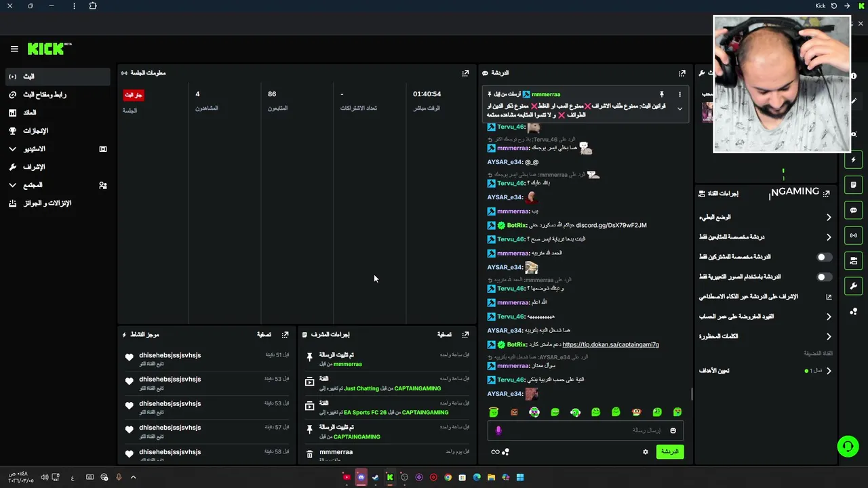Click the speech bubble icon in right sidebar
This screenshot has width=868, height=488.
(x=854, y=210)
